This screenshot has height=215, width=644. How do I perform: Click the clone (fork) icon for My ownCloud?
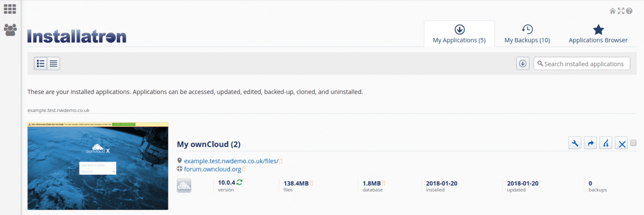pos(606,144)
